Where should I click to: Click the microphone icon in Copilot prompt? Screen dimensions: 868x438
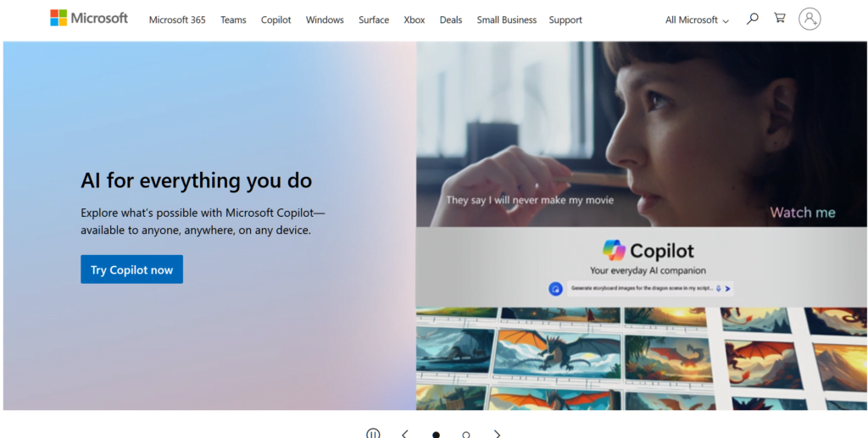tap(719, 288)
